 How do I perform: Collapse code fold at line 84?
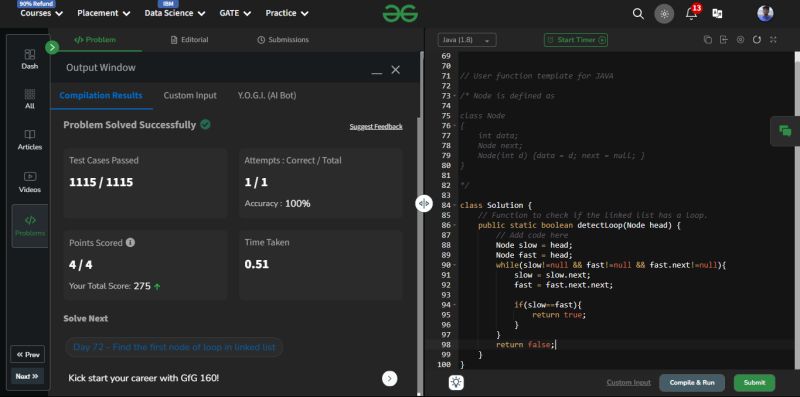pyautogui.click(x=455, y=206)
